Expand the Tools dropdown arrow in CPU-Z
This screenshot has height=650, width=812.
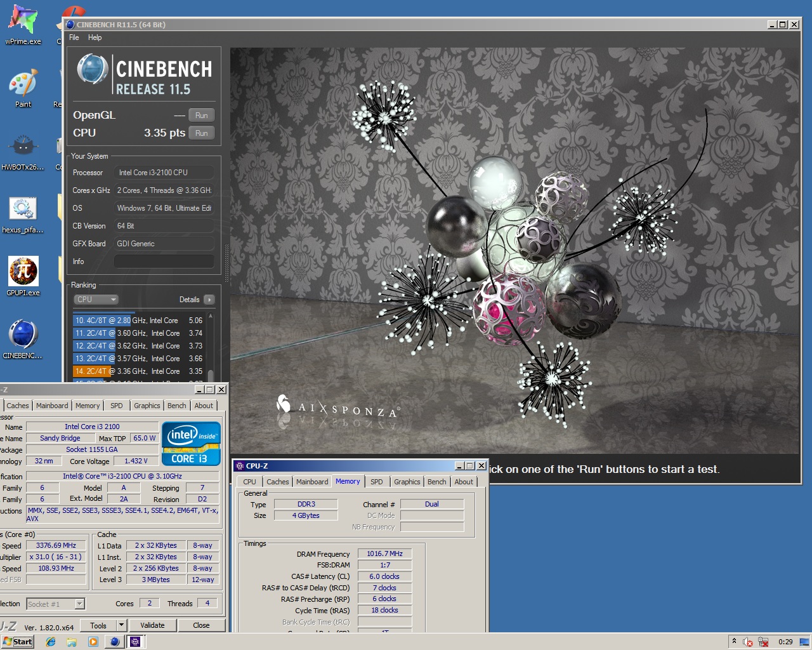(122, 625)
